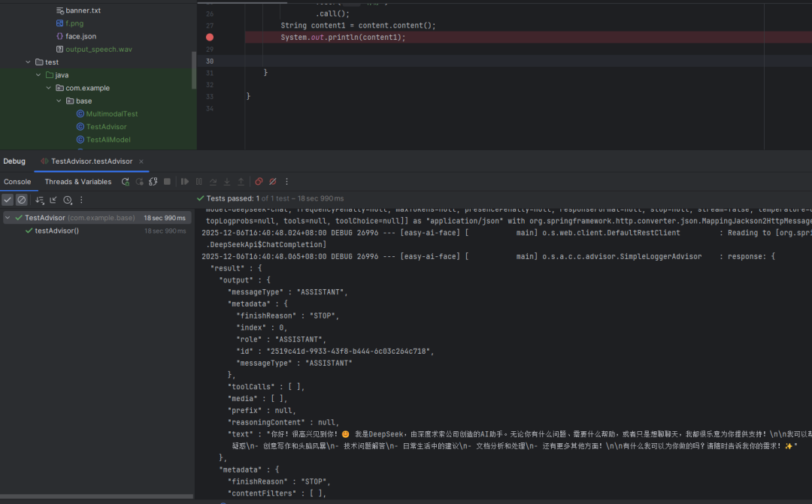Toggle Show Passed tests checkmark filter
Screen dimensions: 812x504
click(x=8, y=200)
